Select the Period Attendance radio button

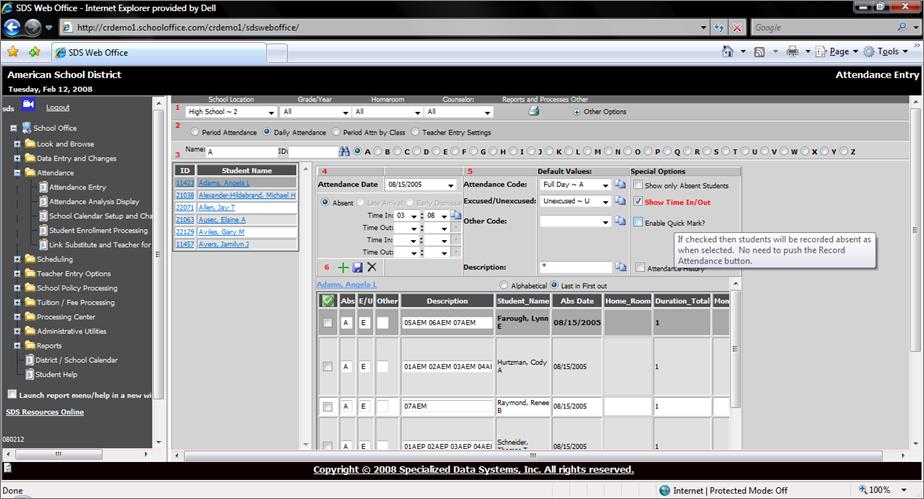click(195, 132)
